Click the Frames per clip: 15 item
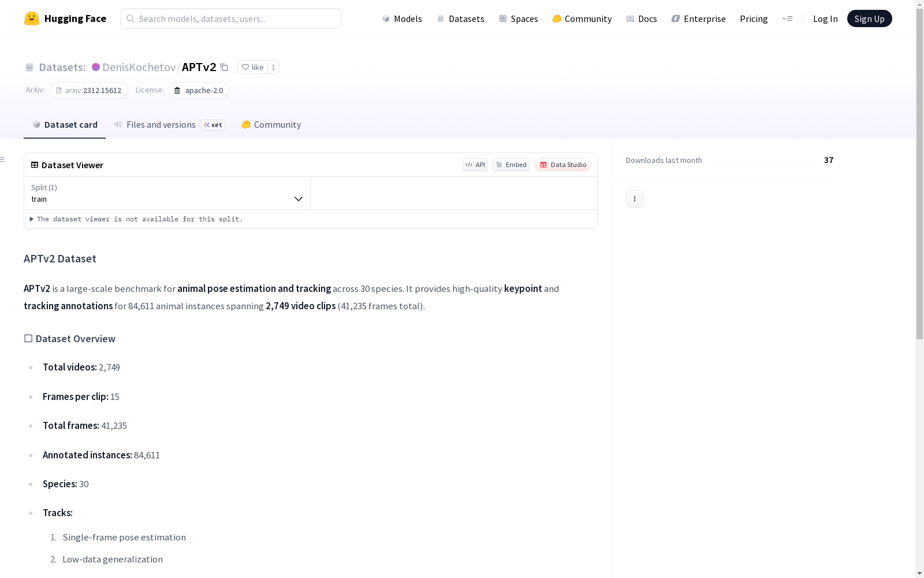This screenshot has height=578, width=924. (81, 397)
